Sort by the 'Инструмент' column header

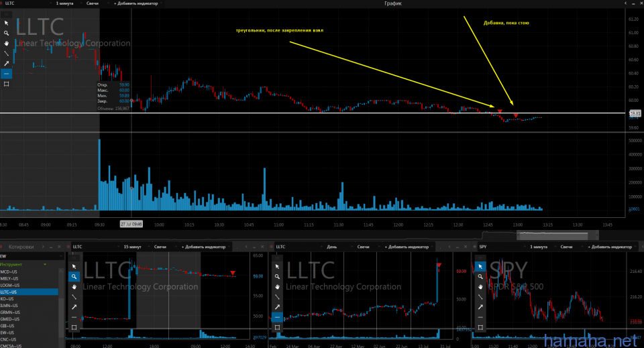point(23,264)
